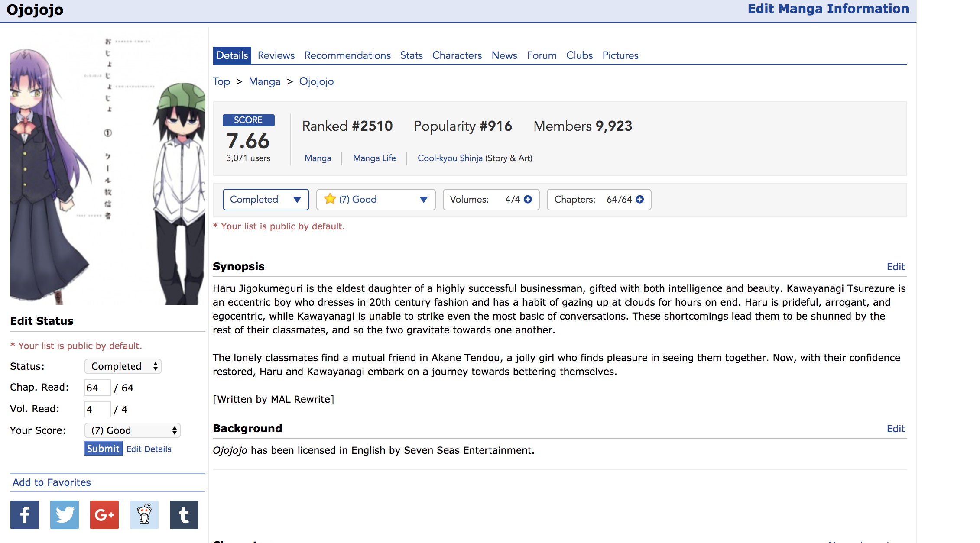980x543 pixels.
Task: Click Add to Favorites
Action: [x=52, y=482]
